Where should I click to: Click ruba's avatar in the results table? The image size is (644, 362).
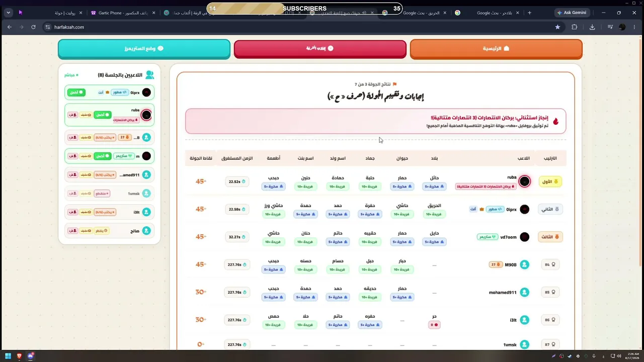click(x=525, y=182)
